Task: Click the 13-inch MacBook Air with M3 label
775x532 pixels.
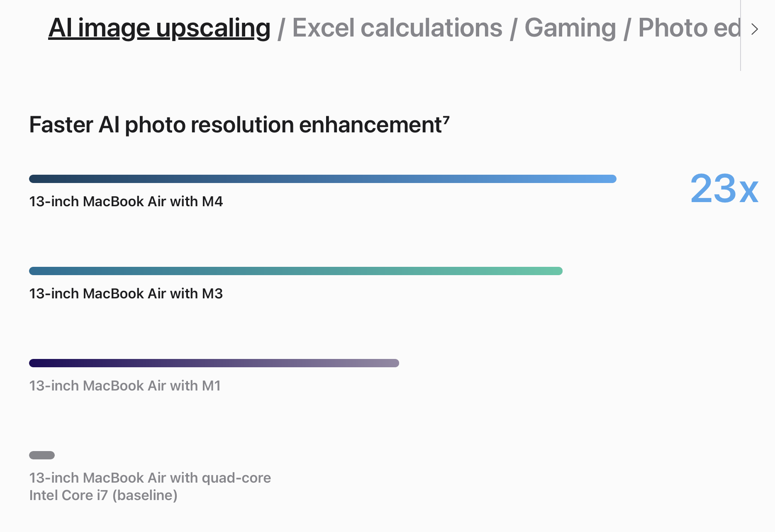Action: click(126, 293)
